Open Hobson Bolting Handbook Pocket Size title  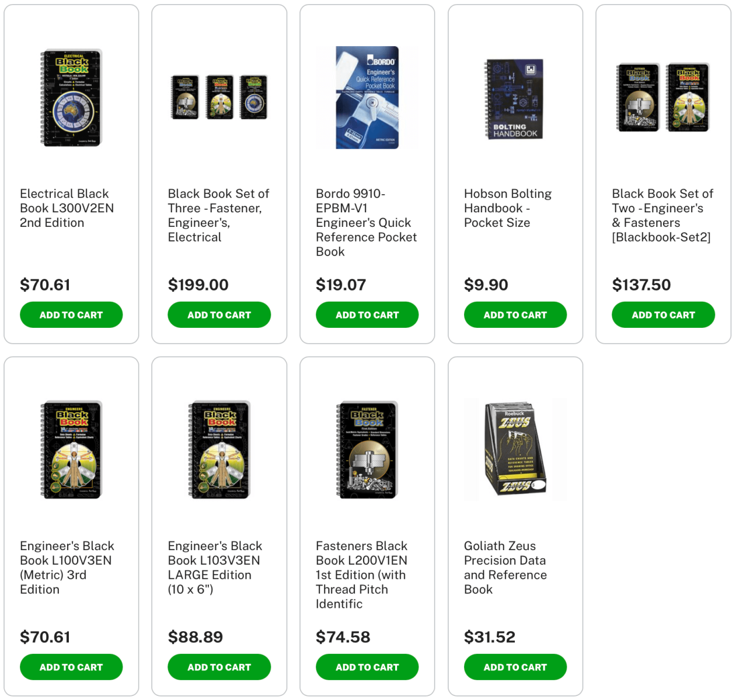click(x=508, y=208)
